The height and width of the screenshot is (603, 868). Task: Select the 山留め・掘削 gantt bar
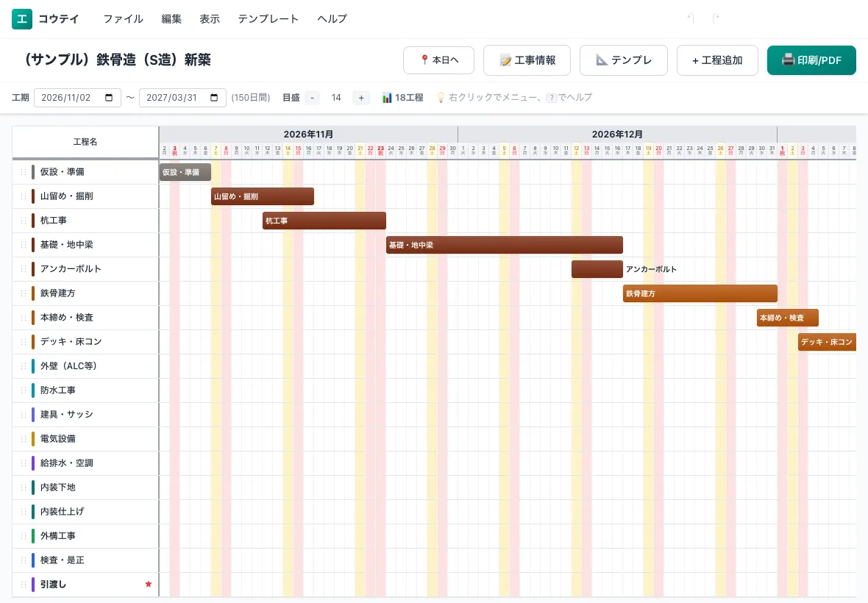[263, 196]
